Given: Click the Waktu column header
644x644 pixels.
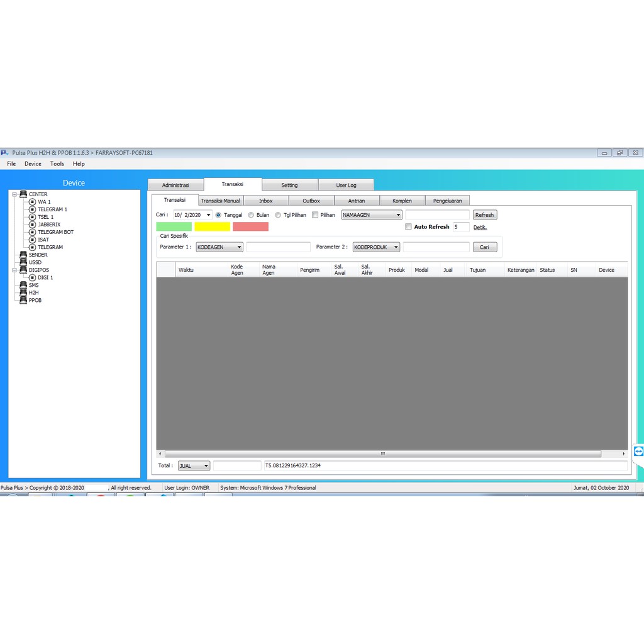Looking at the screenshot, I should pos(202,270).
